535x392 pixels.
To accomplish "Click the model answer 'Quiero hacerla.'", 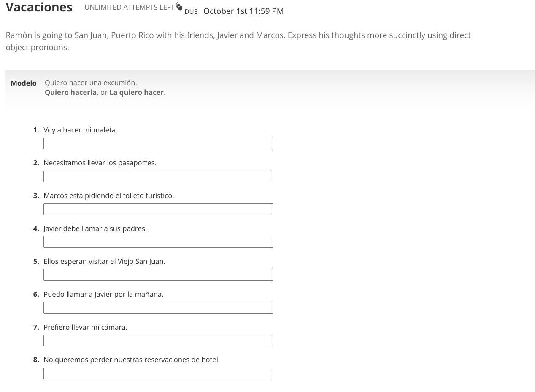I will 71,93.
